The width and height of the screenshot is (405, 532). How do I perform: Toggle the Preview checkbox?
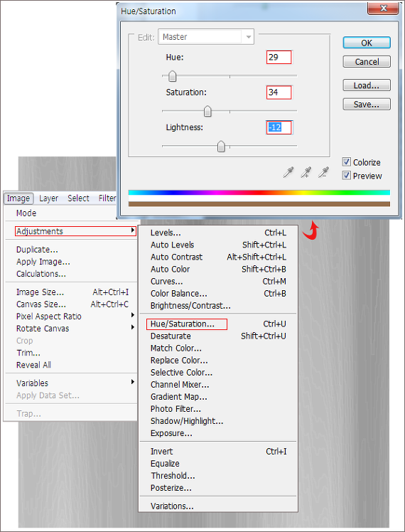point(346,176)
